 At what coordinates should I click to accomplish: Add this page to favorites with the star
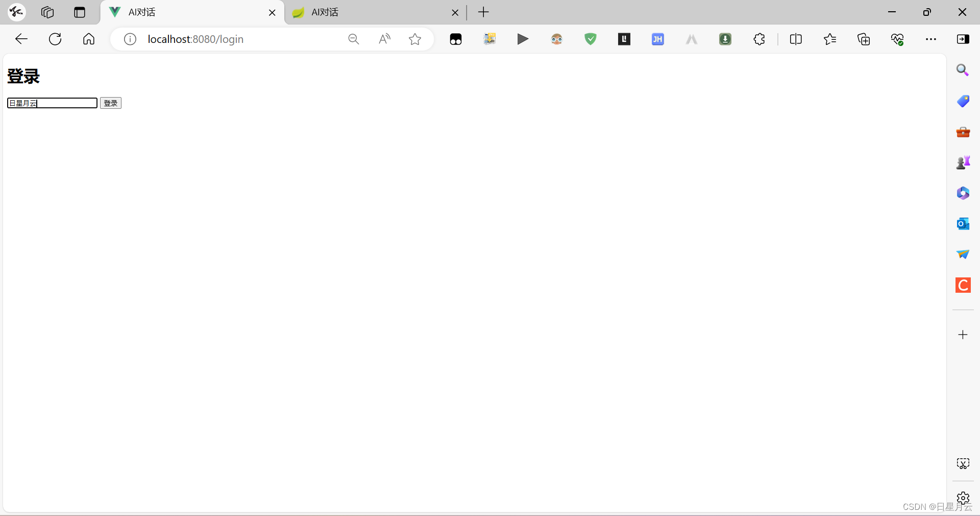(415, 39)
